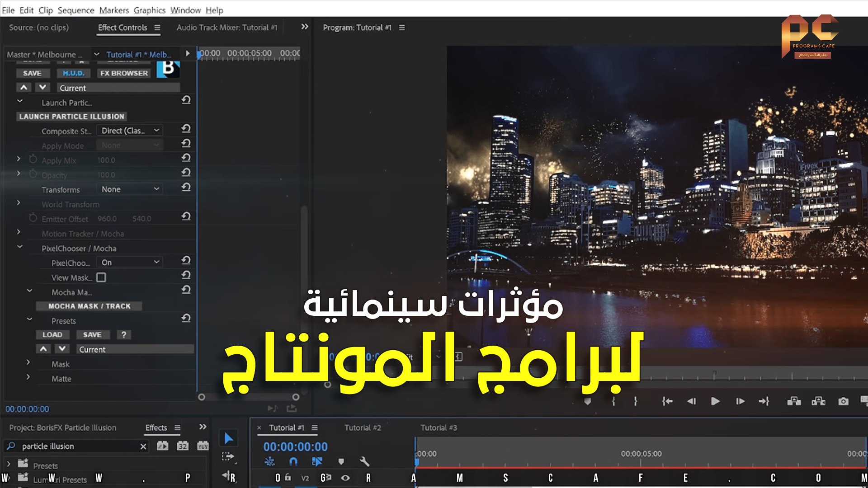Image resolution: width=868 pixels, height=488 pixels.
Task: Open the Program monitor panel menu
Action: [x=402, y=28]
